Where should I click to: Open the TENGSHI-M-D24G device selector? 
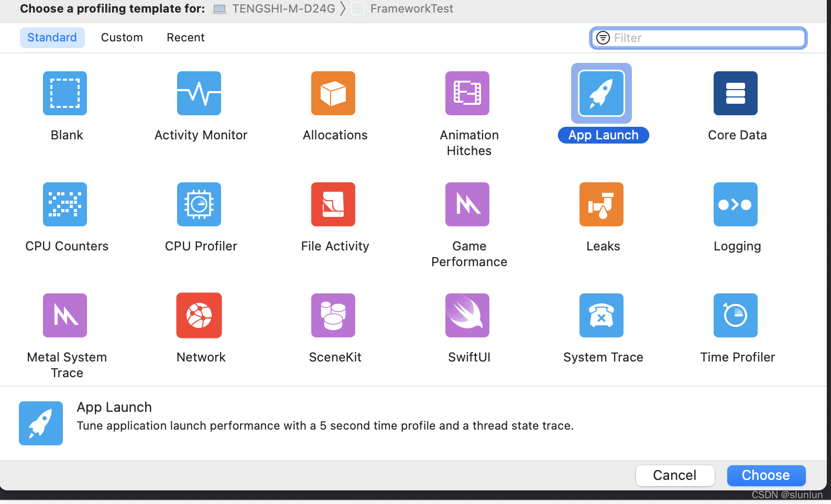[274, 9]
